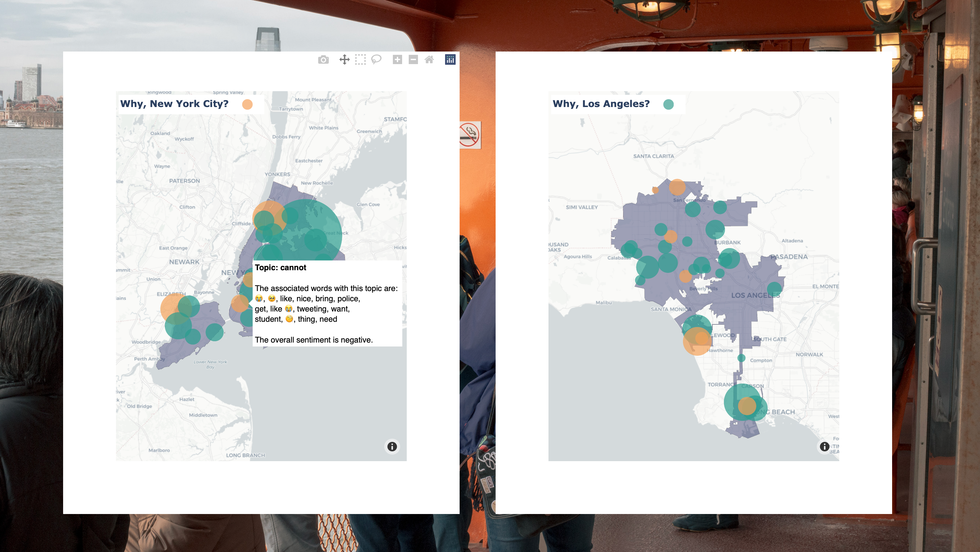The height and width of the screenshot is (552, 980).
Task: Click the White Plains map label
Action: pyautogui.click(x=323, y=128)
